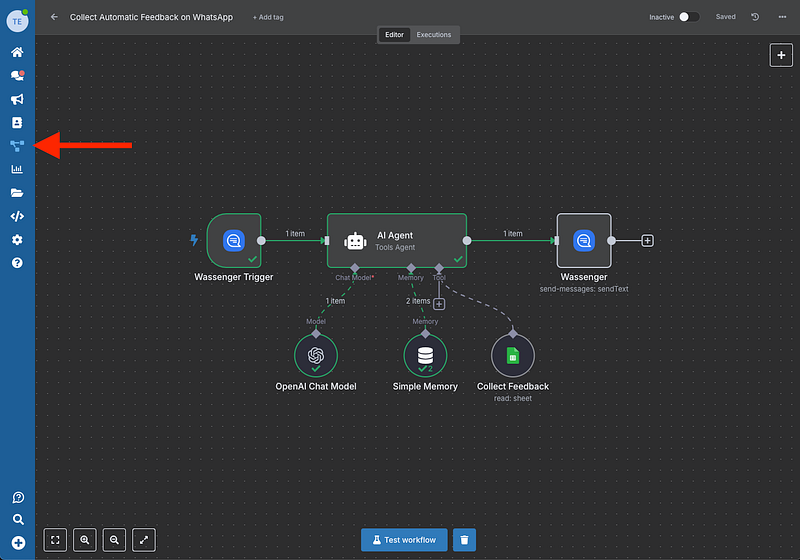Open the Analytics bar chart icon
Image resolution: width=800 pixels, height=560 pixels.
[17, 170]
